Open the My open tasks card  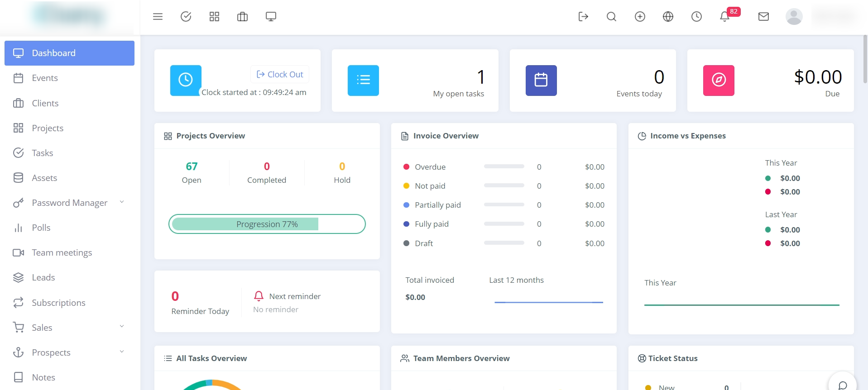click(415, 81)
